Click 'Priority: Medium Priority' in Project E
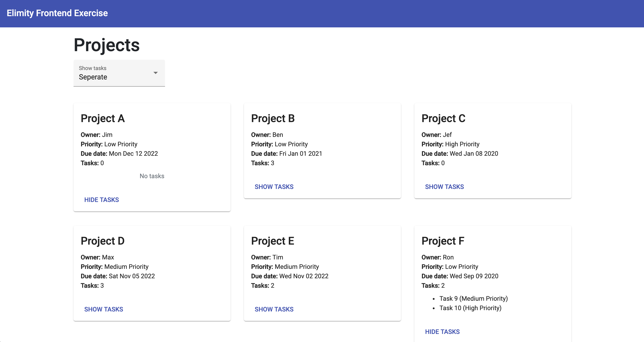This screenshot has height=342, width=644. point(285,267)
